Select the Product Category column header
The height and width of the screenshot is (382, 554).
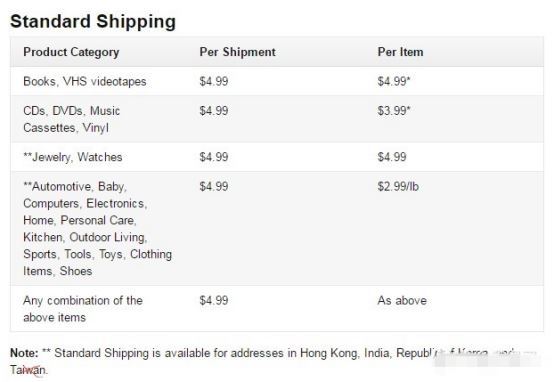click(71, 52)
